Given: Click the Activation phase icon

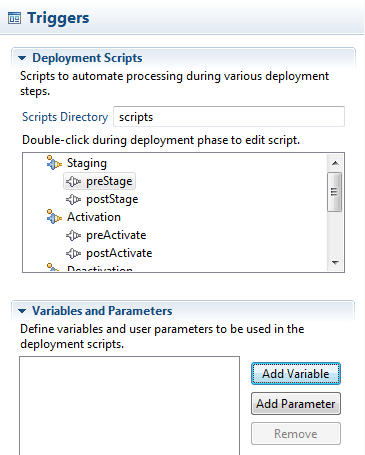Looking at the screenshot, I should pyautogui.click(x=54, y=217).
